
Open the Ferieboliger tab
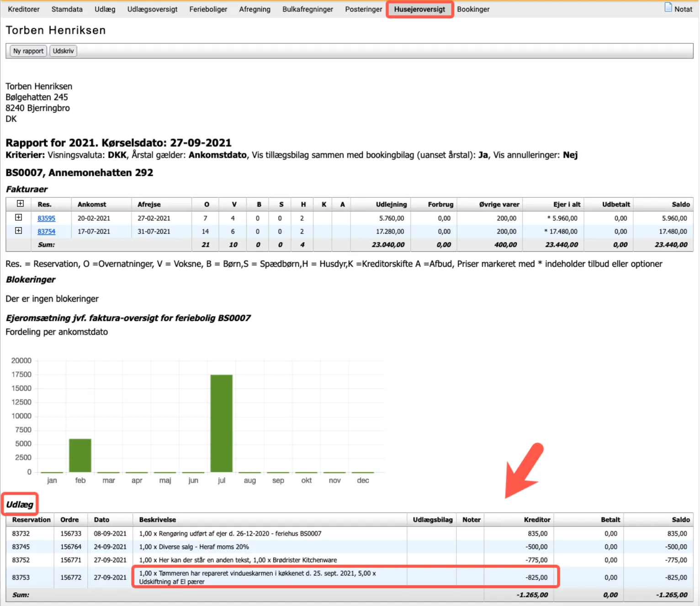point(208,9)
